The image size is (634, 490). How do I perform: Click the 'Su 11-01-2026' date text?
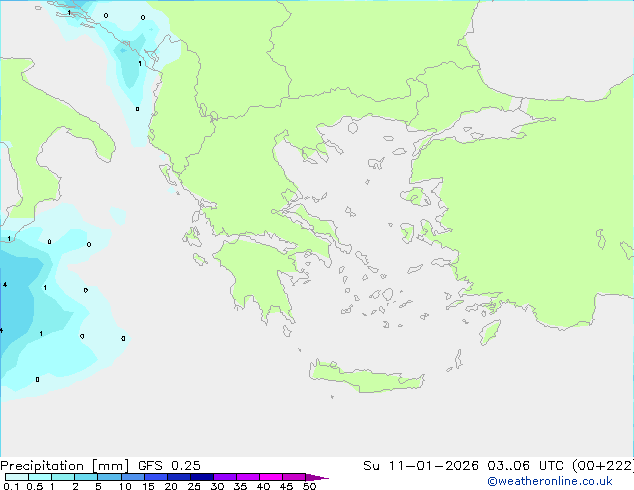coord(421,466)
